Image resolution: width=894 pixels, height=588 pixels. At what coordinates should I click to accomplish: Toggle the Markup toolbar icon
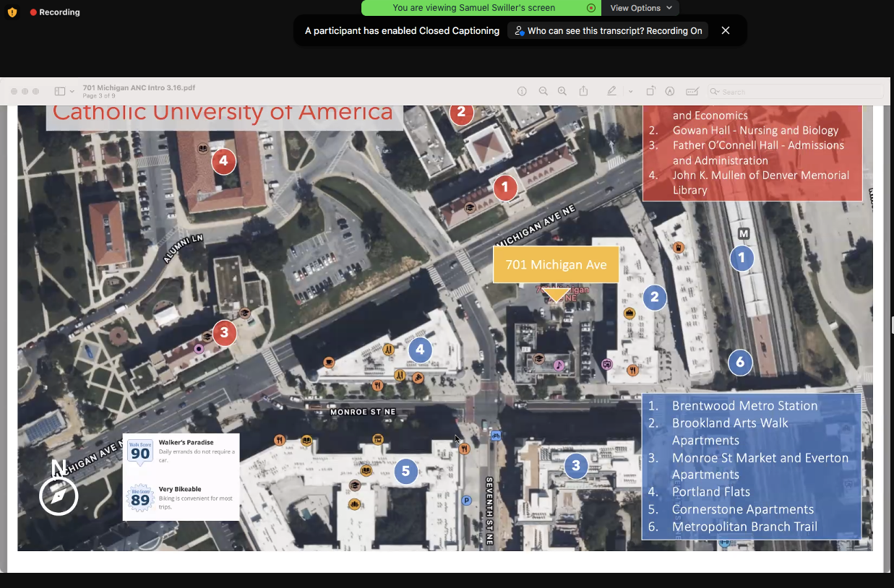pyautogui.click(x=670, y=92)
